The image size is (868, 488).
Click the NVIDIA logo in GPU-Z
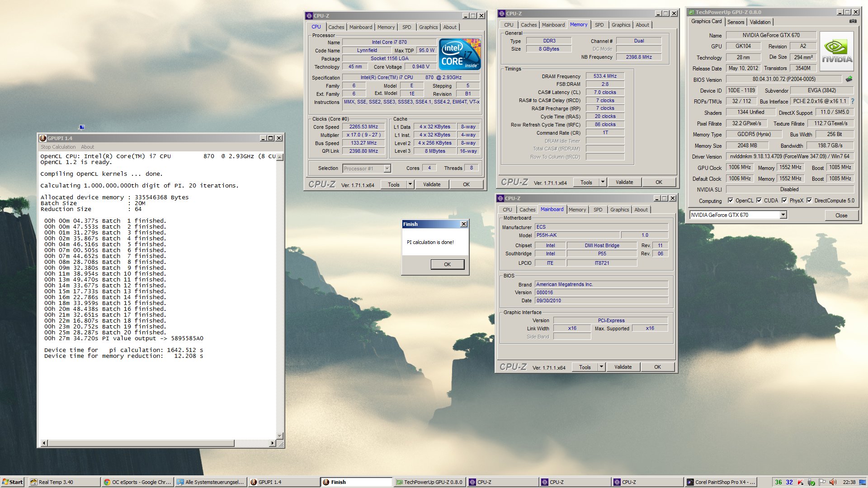coord(837,51)
